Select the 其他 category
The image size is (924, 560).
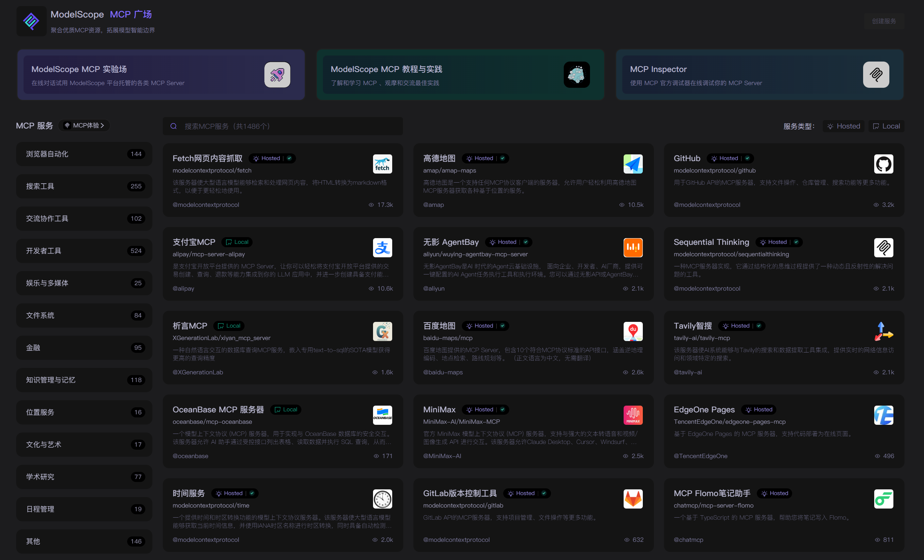[84, 541]
